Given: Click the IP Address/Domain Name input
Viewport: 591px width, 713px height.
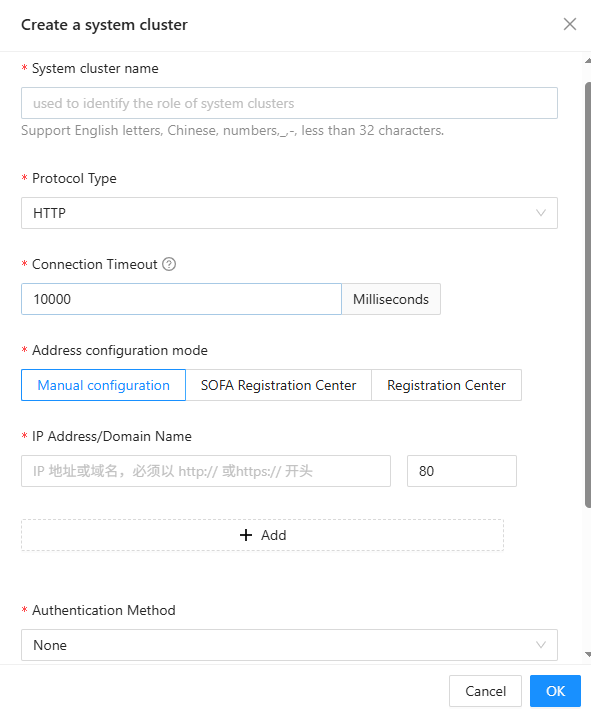Looking at the screenshot, I should tap(206, 471).
